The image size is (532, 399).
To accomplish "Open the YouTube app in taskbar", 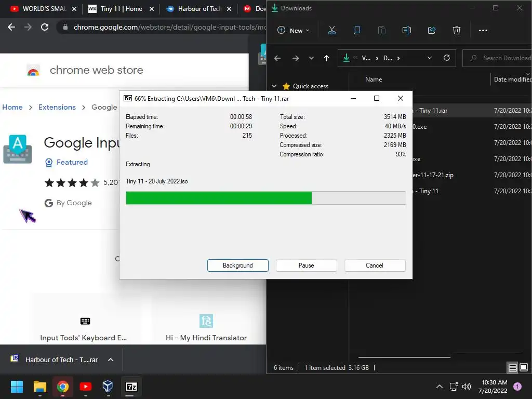I will coord(86,387).
